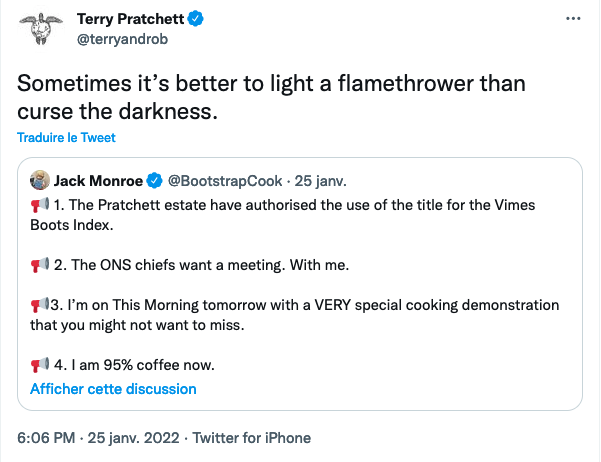Click megaphone emoji beside Pratchett estate line

point(40,205)
